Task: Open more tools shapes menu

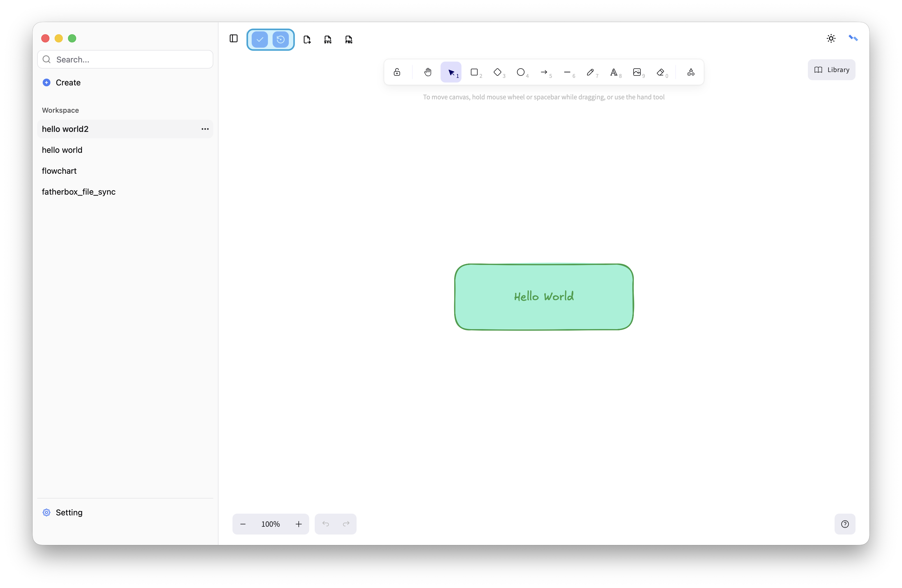Action: [691, 72]
